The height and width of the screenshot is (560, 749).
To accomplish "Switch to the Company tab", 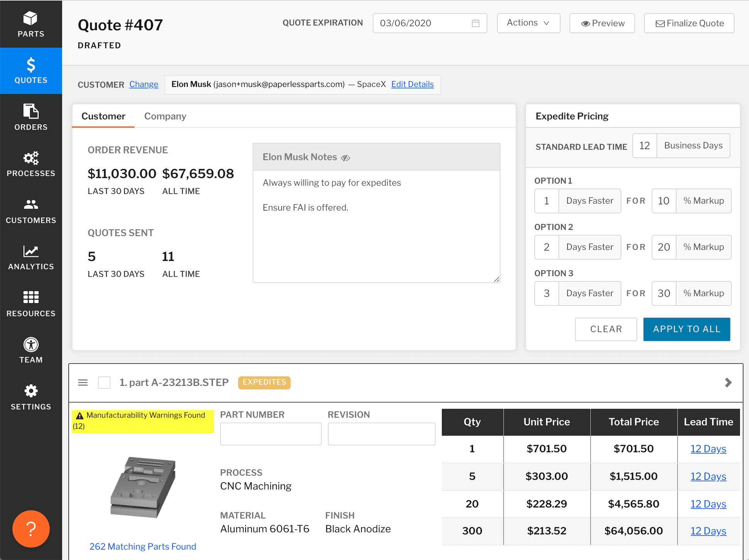I will point(165,116).
